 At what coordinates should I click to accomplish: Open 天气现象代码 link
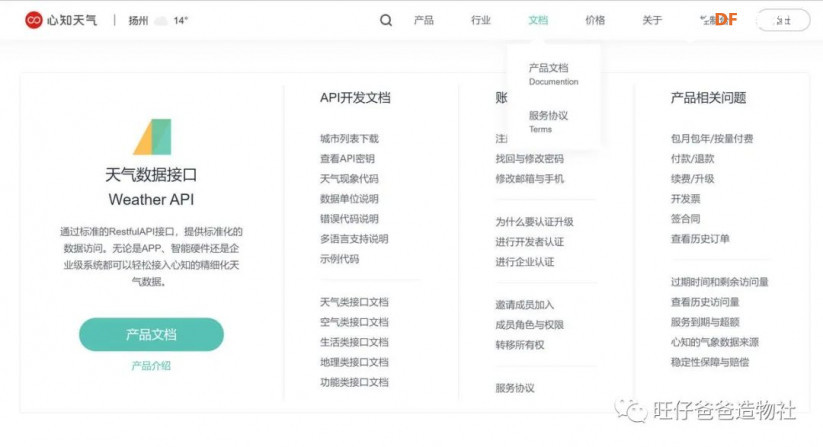tap(349, 178)
